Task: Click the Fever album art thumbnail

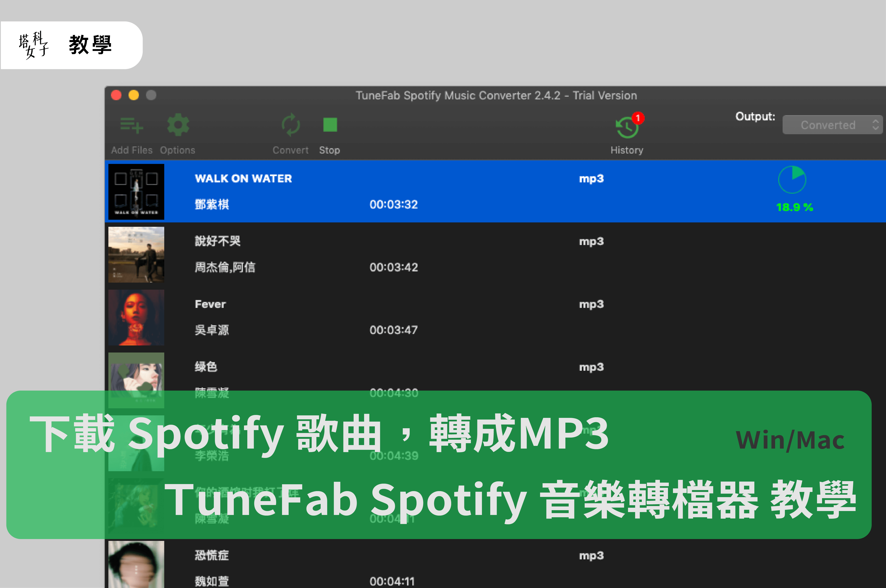Action: point(136,317)
